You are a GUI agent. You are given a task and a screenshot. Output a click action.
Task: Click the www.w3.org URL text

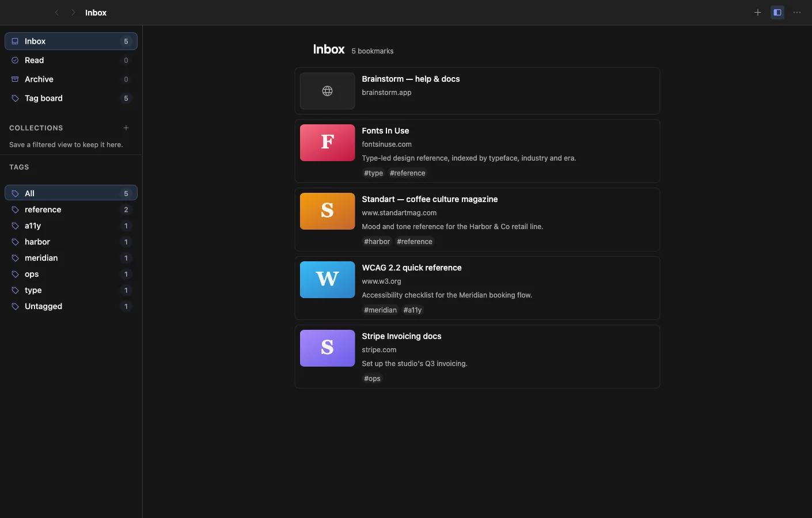(381, 281)
